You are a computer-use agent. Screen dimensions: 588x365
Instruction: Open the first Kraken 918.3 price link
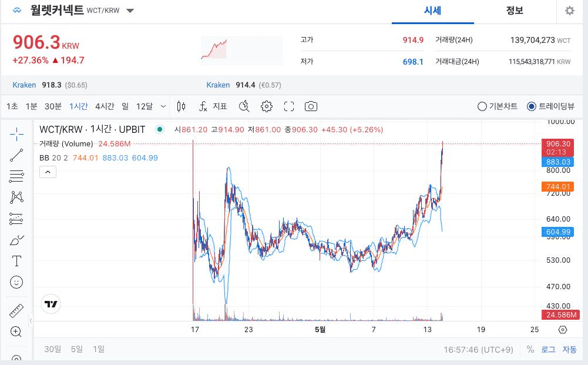tap(50, 85)
